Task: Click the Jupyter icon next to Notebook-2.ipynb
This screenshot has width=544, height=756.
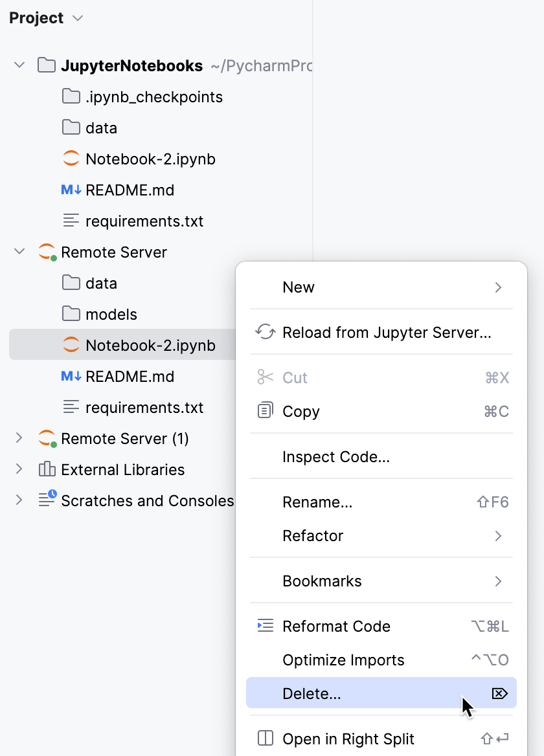Action: pyautogui.click(x=70, y=159)
